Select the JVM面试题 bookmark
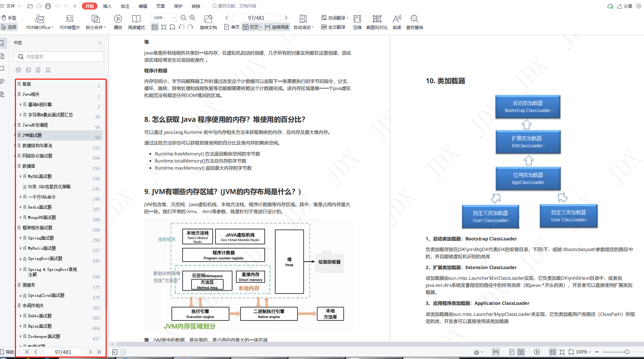The height and width of the screenshot is (359, 644). point(60,135)
